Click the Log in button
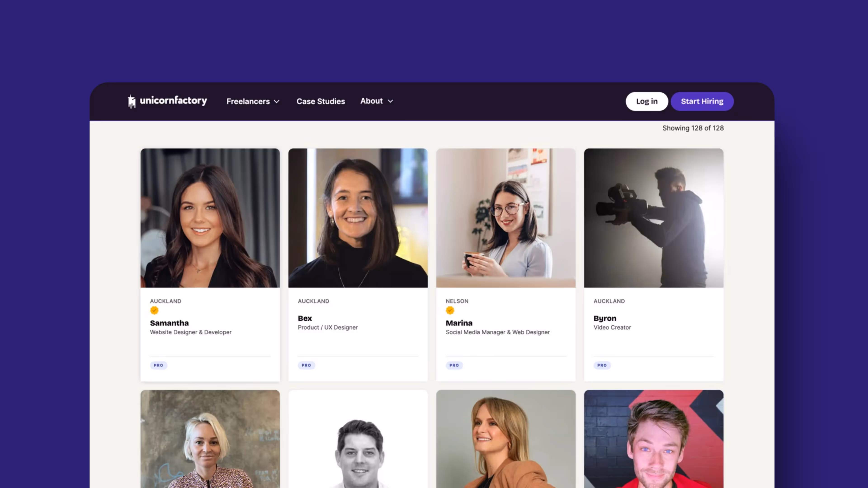This screenshot has width=868, height=488. pos(647,101)
